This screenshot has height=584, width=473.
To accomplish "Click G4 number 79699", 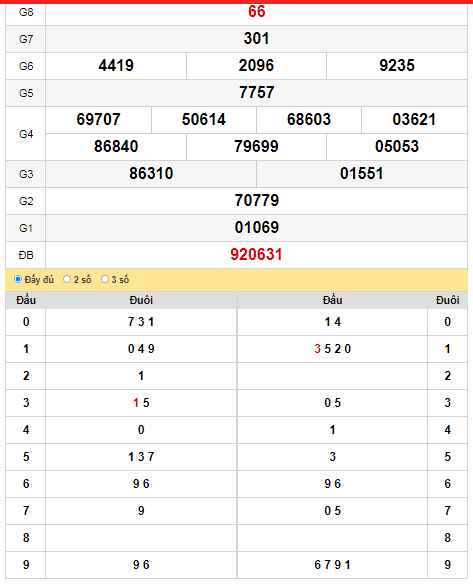I will click(x=256, y=146).
